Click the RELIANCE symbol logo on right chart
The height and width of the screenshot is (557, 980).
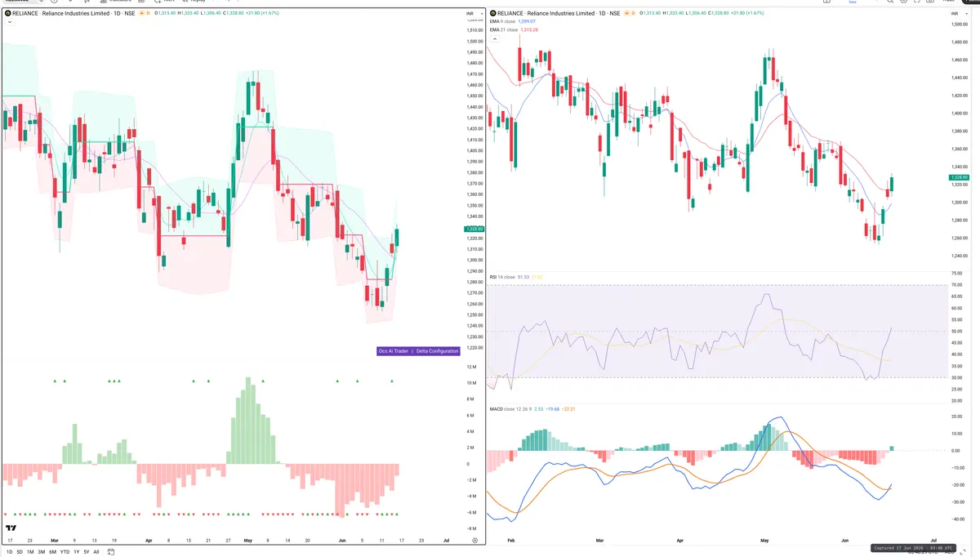click(x=492, y=14)
